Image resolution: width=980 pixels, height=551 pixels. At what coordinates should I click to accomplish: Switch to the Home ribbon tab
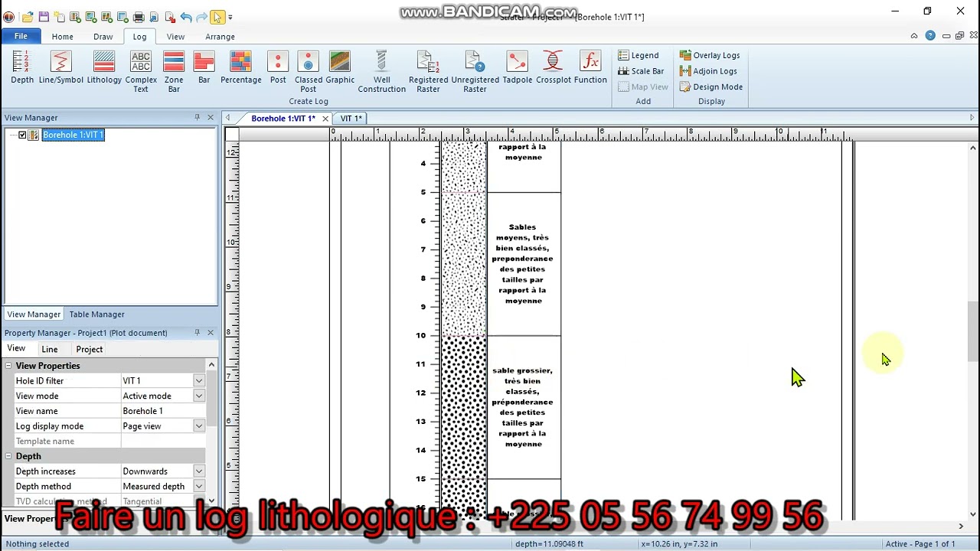click(63, 37)
